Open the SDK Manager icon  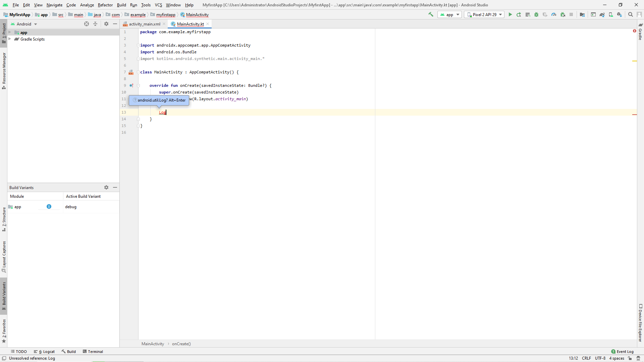[x=620, y=14]
